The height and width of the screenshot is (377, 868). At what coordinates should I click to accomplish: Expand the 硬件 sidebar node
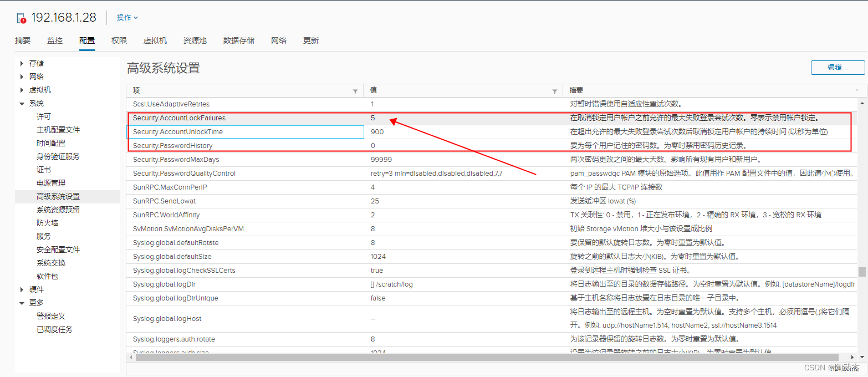pyautogui.click(x=22, y=289)
